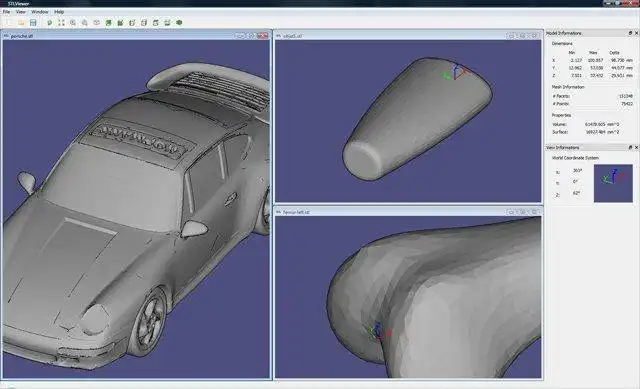Click the Model Informations panel header
Viewport: 640px width, 389px height.
click(x=592, y=33)
